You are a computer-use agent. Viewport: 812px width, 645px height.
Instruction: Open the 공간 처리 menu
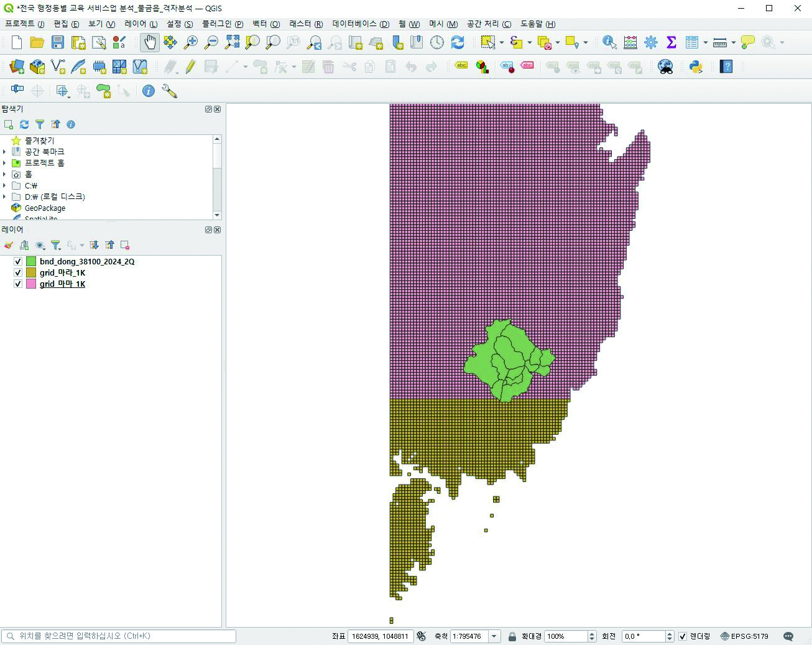coord(488,24)
